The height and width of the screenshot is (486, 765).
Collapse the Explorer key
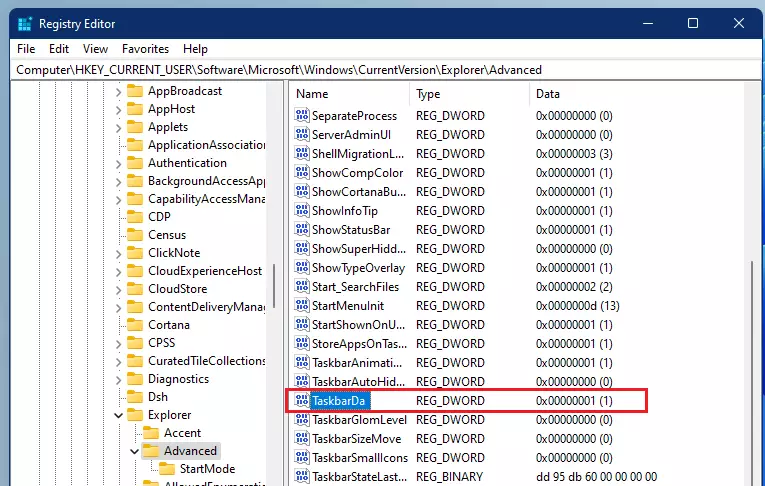click(x=118, y=415)
